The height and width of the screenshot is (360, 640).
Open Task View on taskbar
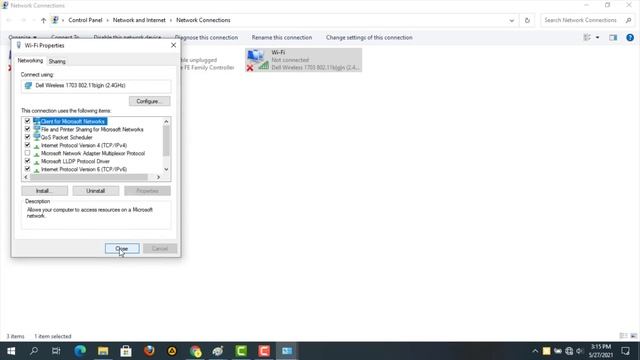56,351
